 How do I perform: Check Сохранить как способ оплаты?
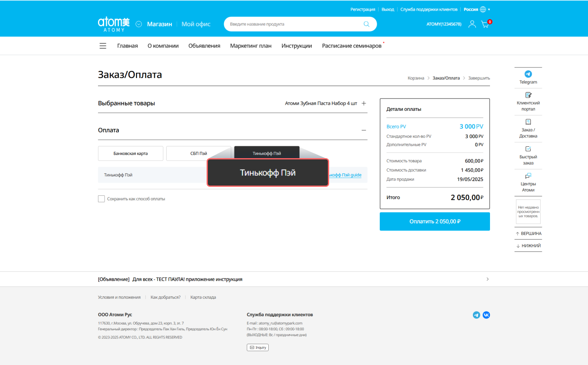tap(101, 199)
